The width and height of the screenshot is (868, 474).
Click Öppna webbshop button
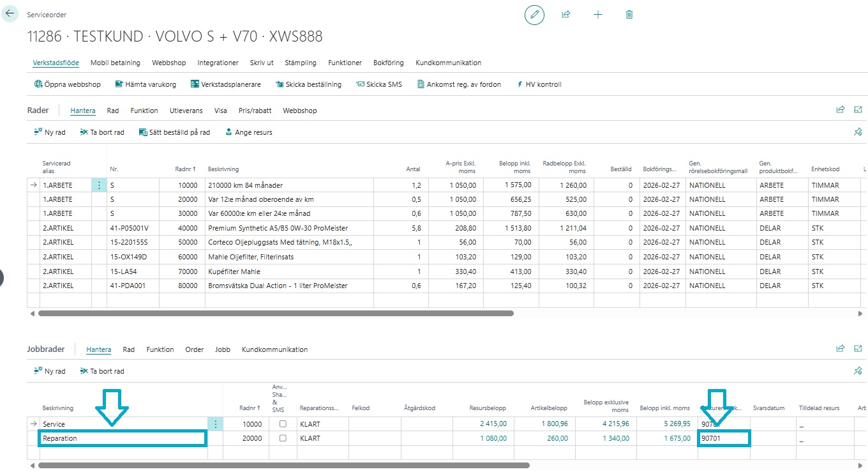click(x=67, y=84)
